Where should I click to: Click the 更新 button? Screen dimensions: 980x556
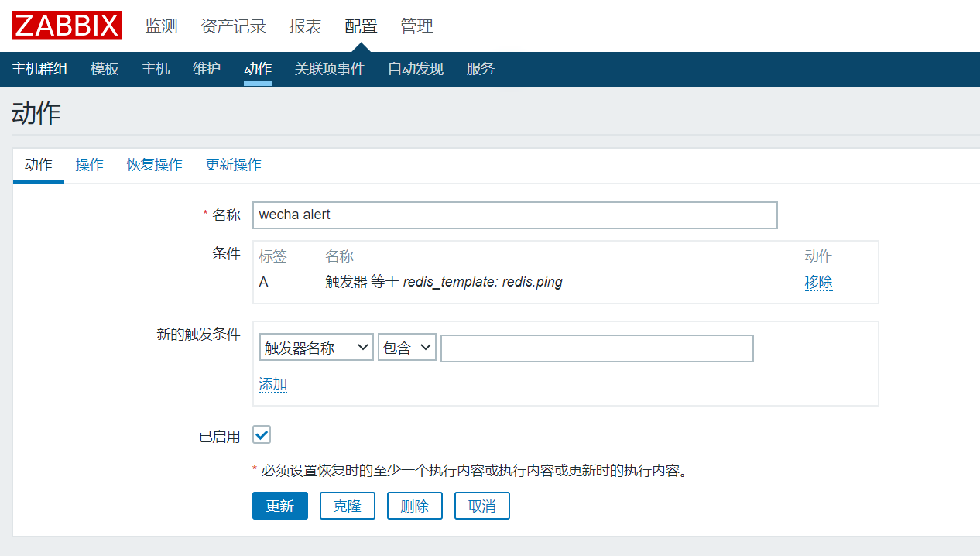[279, 506]
